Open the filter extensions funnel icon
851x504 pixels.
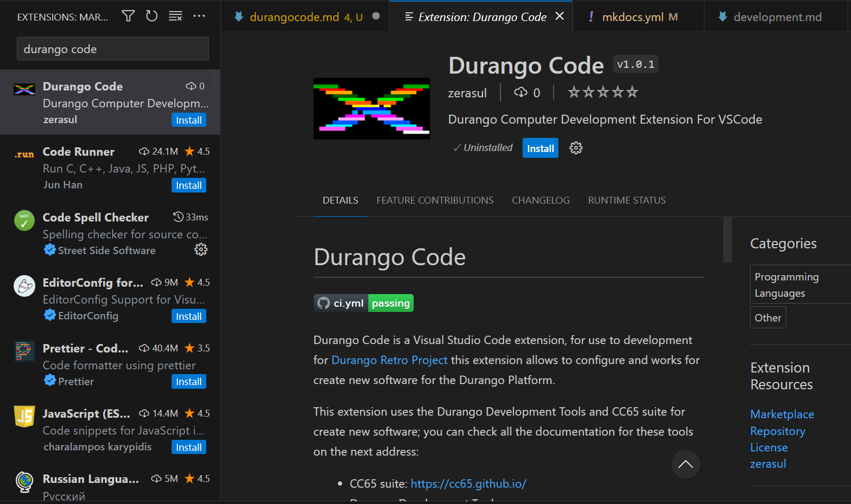tap(128, 16)
